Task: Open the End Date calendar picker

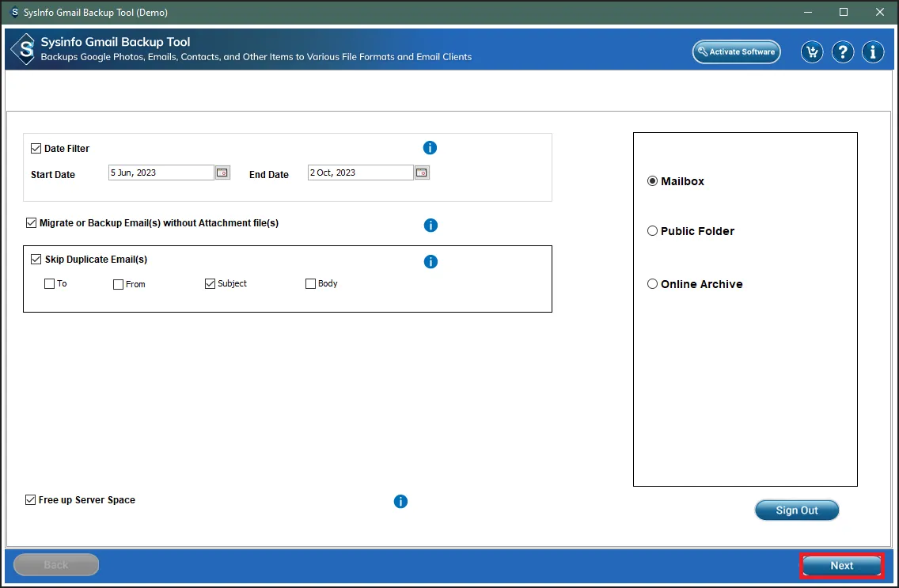Action: (422, 173)
